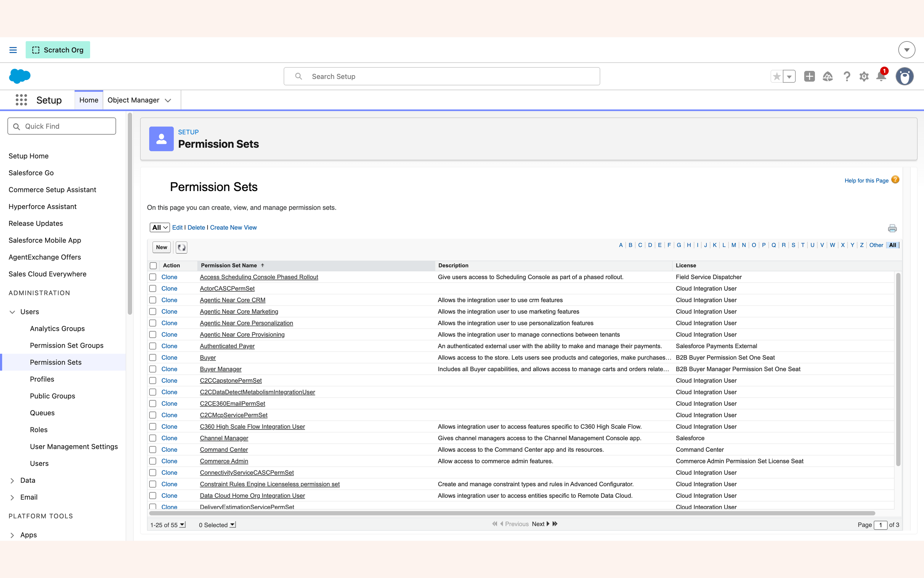Open the Setup gear menu

point(864,76)
